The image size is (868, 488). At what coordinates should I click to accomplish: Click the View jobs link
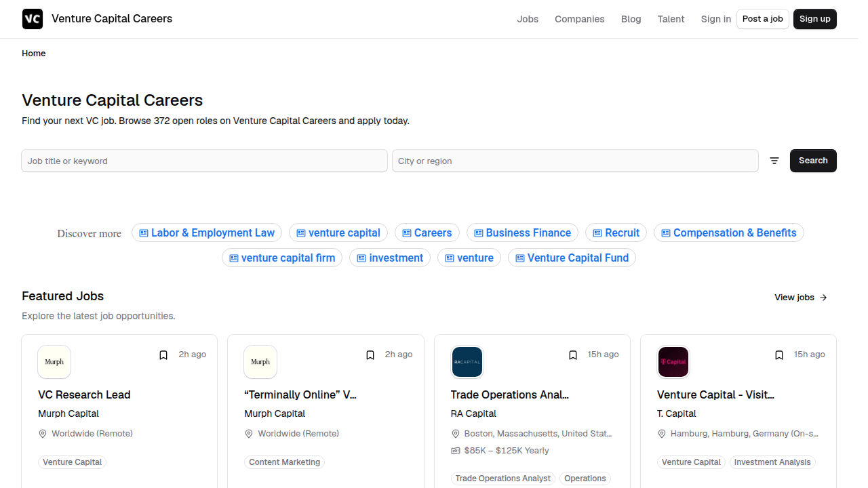801,298
